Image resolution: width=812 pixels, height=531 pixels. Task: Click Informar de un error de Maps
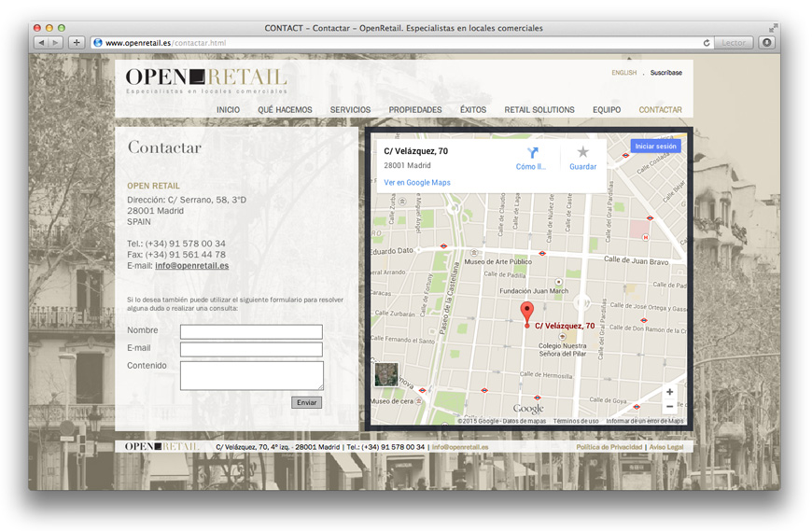coord(645,421)
